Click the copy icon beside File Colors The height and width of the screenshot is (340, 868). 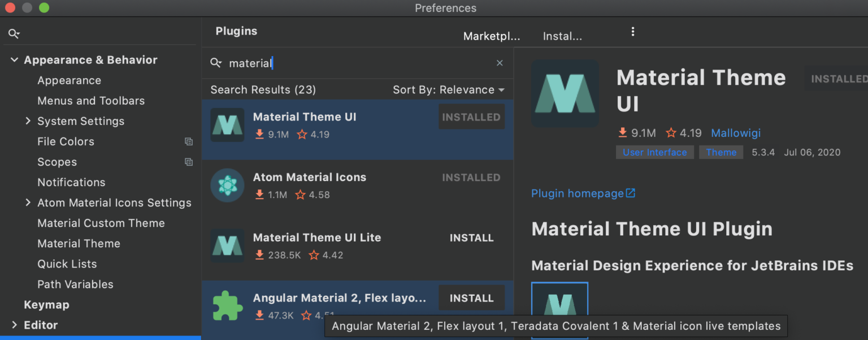pos(189,141)
